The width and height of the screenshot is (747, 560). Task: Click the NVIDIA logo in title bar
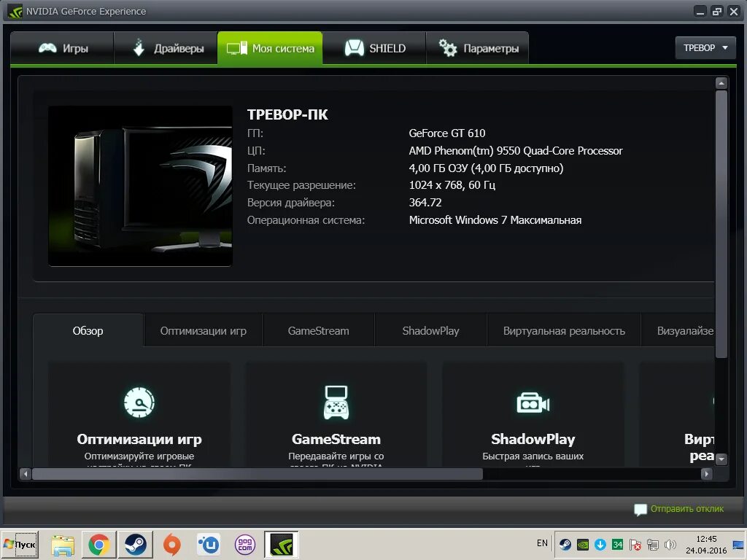pyautogui.click(x=15, y=12)
